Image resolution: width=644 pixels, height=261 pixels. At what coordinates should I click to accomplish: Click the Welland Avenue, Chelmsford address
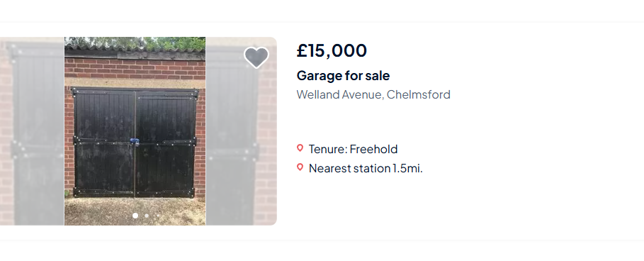pyautogui.click(x=373, y=94)
